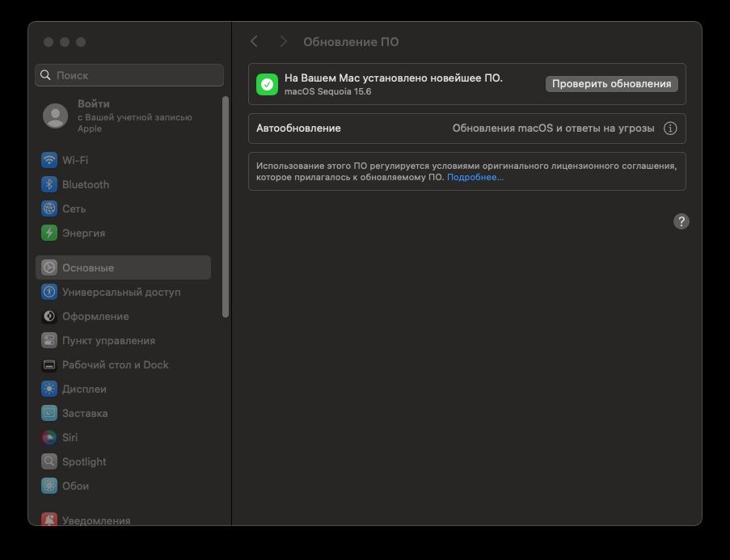Go back with the left chevron

point(255,41)
